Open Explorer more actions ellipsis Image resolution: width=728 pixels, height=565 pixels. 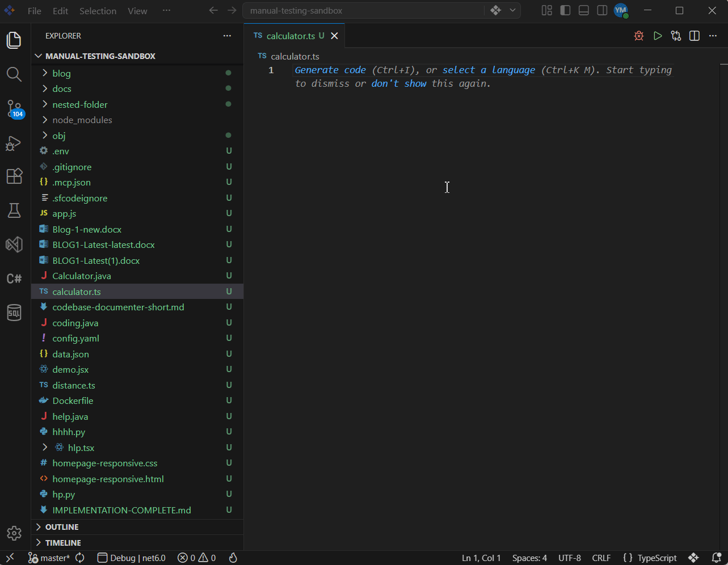(x=227, y=36)
